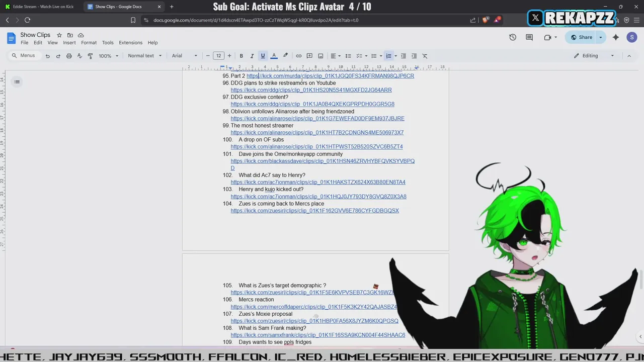Toggle the numbered list button
Viewport: 644px width, 362px height.
(x=388, y=56)
